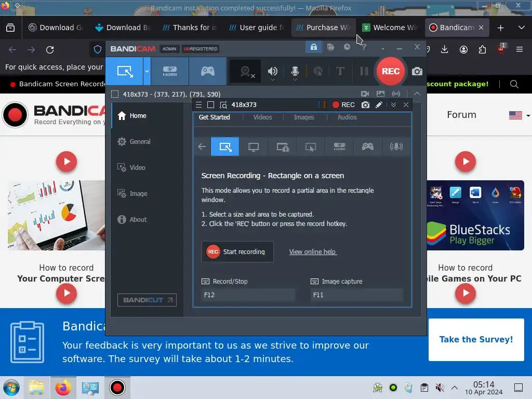Click the BANDICUT button

coord(147,300)
